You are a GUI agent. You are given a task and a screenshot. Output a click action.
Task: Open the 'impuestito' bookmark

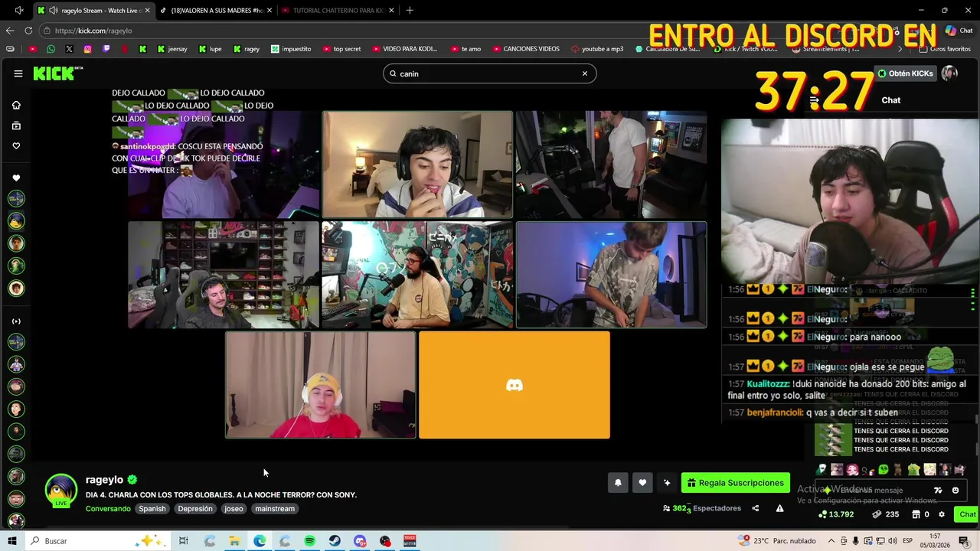point(291,49)
